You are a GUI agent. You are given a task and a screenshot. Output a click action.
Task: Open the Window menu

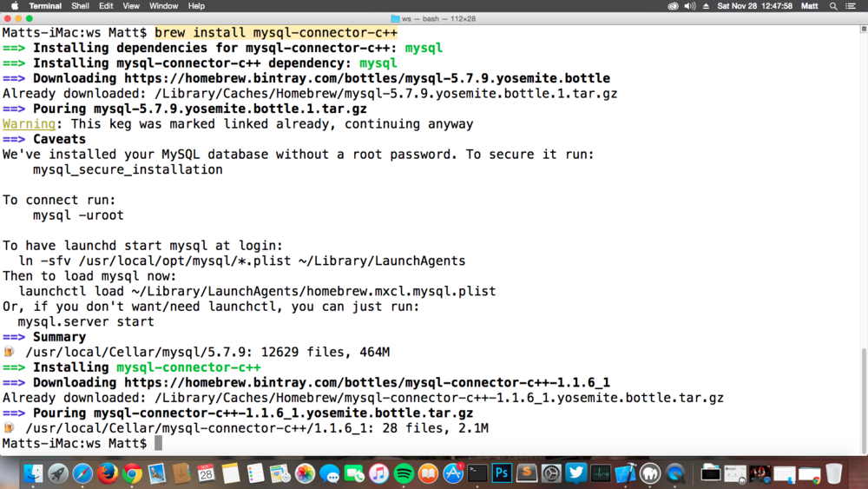163,6
